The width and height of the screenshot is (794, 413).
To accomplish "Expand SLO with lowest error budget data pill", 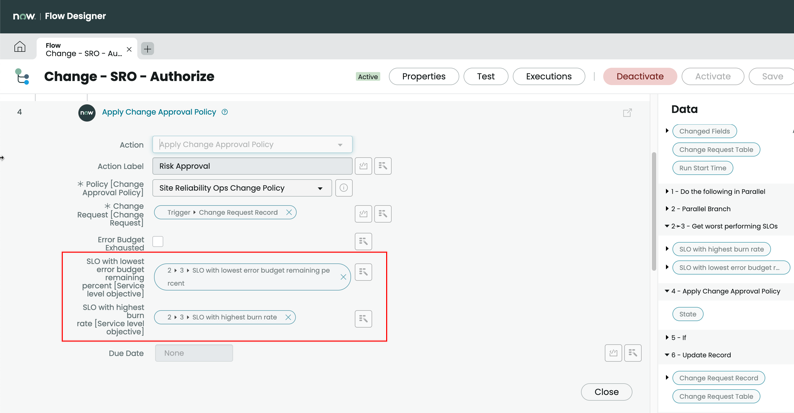I will pos(667,267).
